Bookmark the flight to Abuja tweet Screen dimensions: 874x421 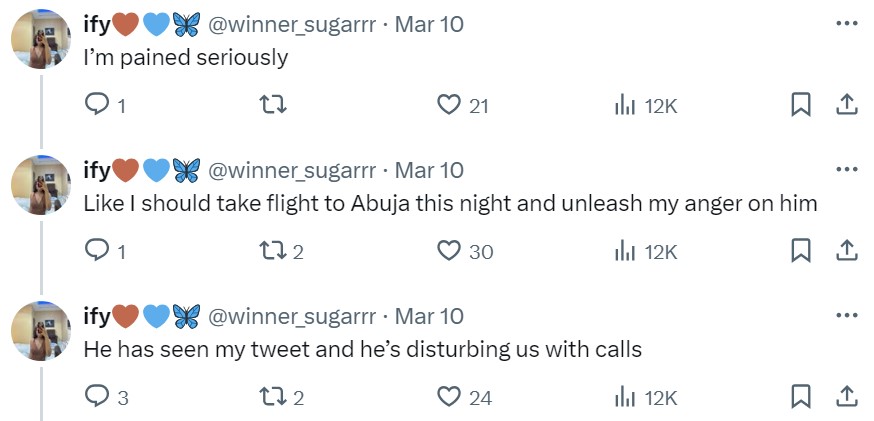pos(800,251)
